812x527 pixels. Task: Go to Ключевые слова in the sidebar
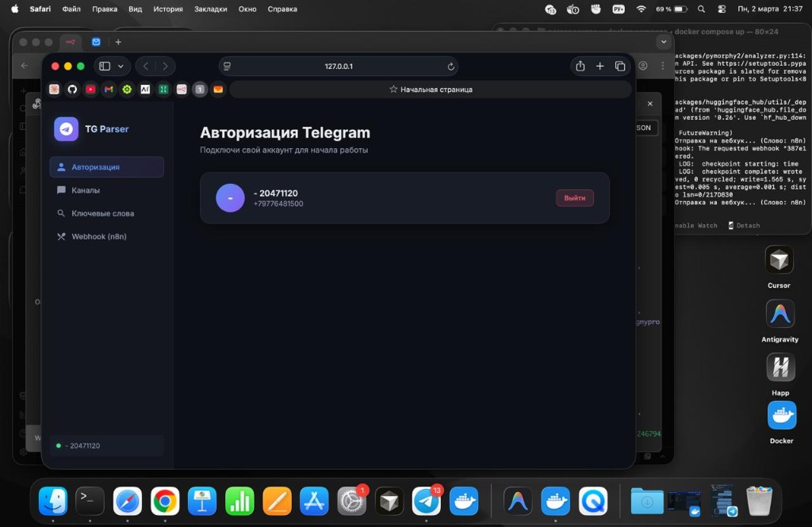pos(107,213)
